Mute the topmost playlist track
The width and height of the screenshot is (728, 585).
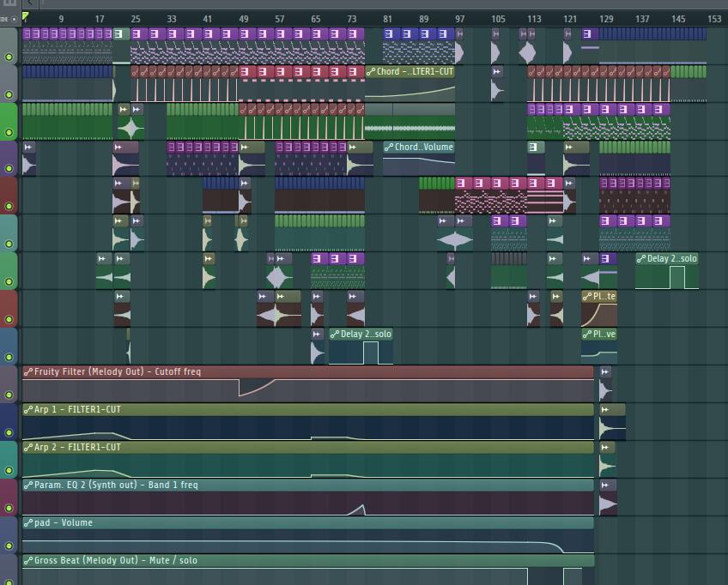[9, 57]
